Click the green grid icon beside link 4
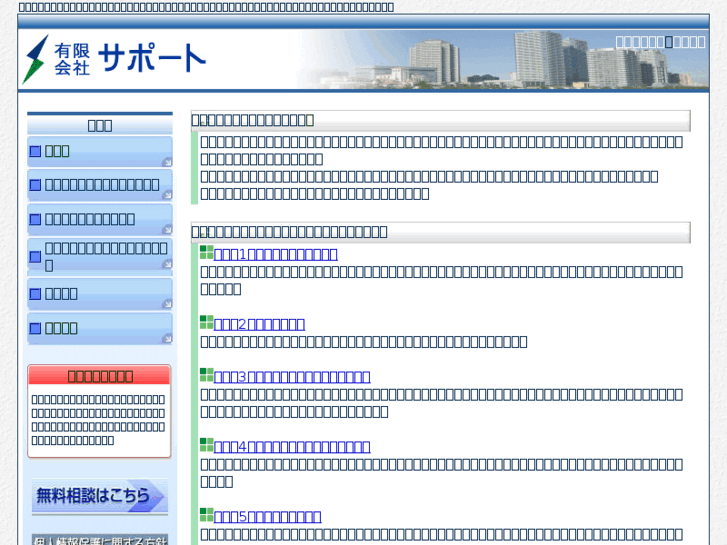The image size is (727, 545). click(x=206, y=445)
